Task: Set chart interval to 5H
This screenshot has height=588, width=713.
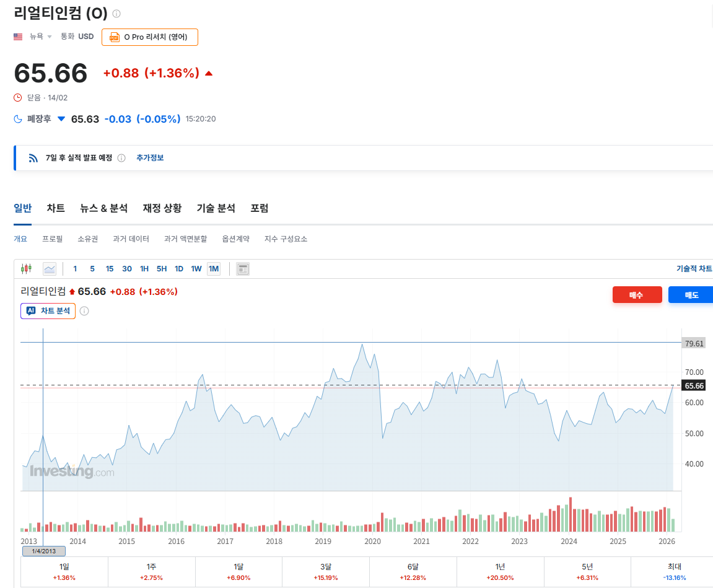Action: [162, 269]
